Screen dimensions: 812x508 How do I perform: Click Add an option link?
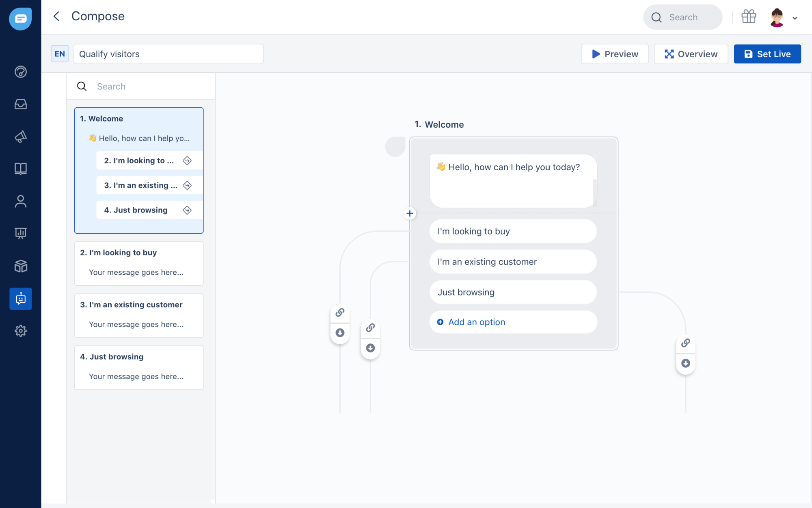(x=476, y=322)
